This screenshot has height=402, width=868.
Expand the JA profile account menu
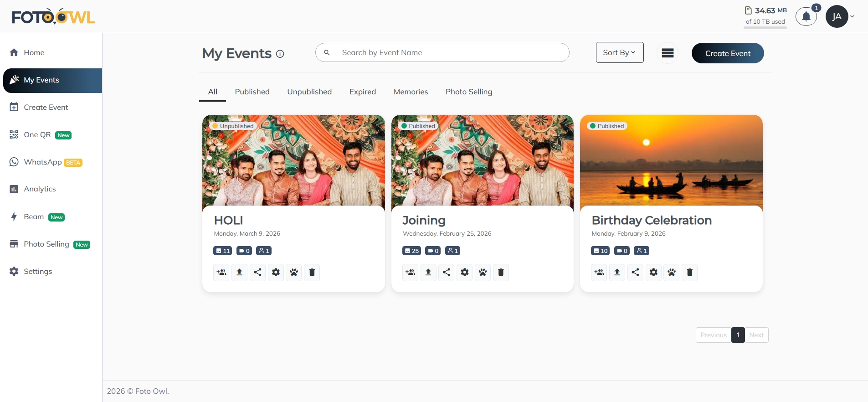click(840, 16)
